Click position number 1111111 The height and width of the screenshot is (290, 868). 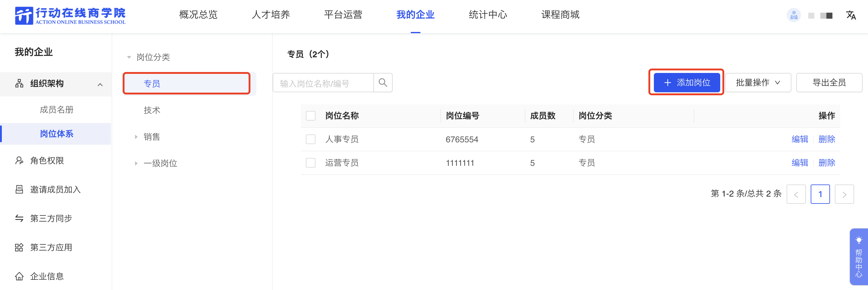tap(460, 163)
